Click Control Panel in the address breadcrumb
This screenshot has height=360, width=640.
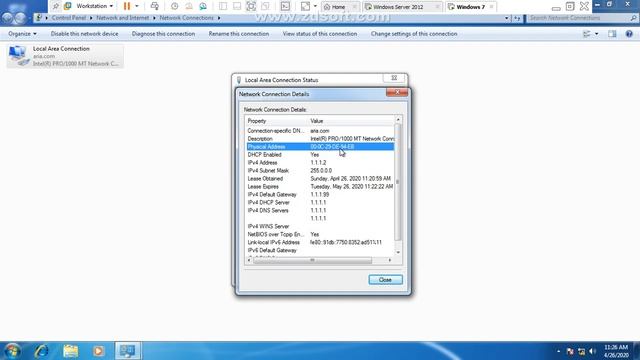pos(69,18)
